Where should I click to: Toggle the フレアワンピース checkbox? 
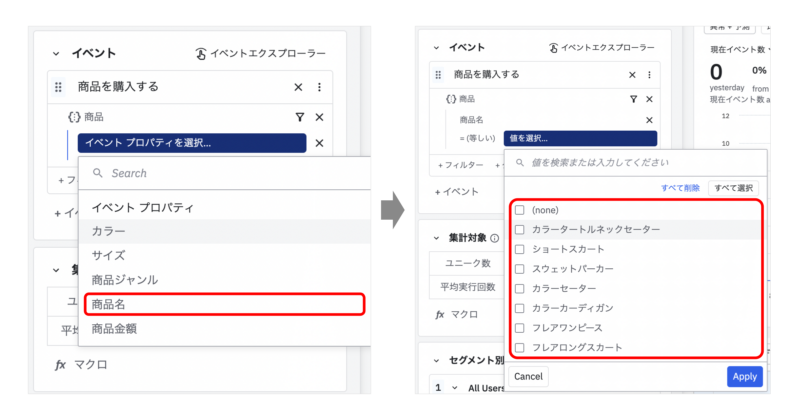519,327
